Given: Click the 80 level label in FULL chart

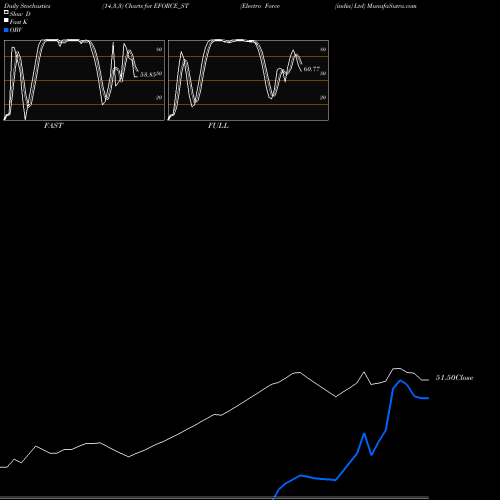Looking at the screenshot, I should click(323, 49).
